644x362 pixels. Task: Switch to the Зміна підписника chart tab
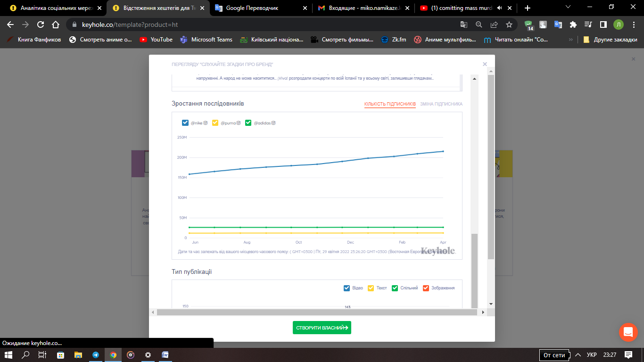[441, 104]
